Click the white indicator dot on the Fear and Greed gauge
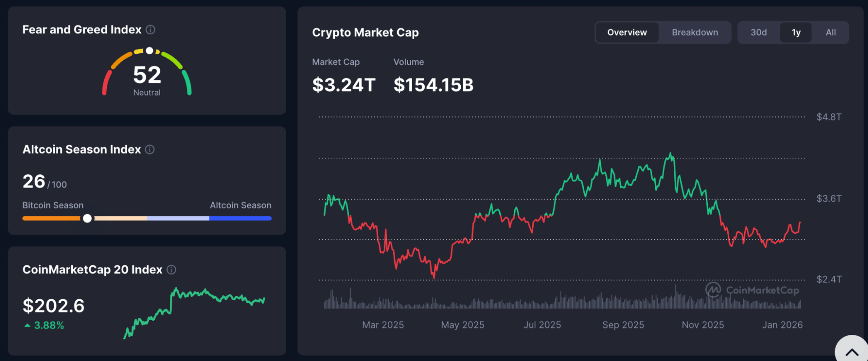Viewport: 868px width, 361px height. pyautogui.click(x=149, y=51)
